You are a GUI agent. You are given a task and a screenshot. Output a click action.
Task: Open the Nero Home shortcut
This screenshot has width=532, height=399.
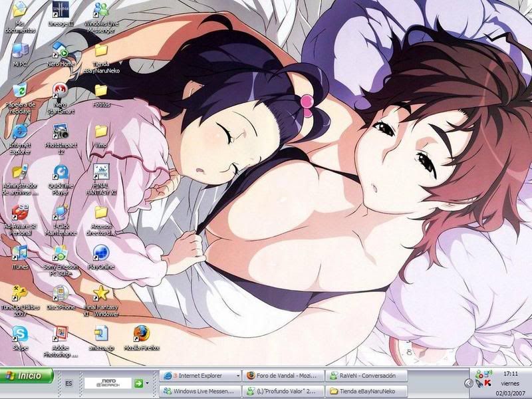pyautogui.click(x=61, y=55)
